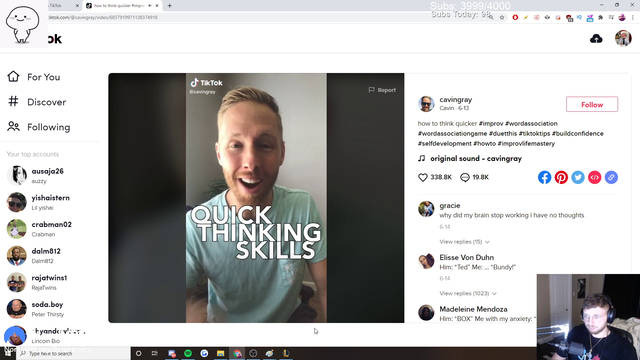This screenshot has width=640, height=360.
Task: Like the video with the heart icon
Action: 423,177
